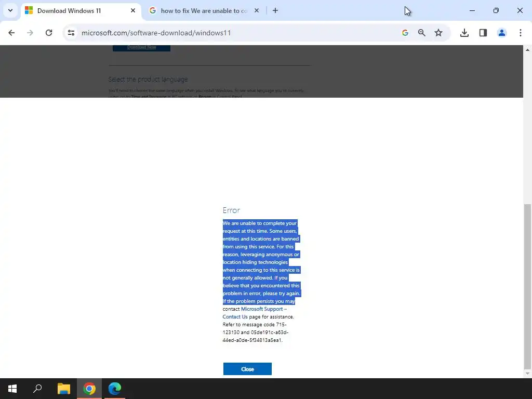
Task: Open the Windows Start menu
Action: [x=12, y=389]
